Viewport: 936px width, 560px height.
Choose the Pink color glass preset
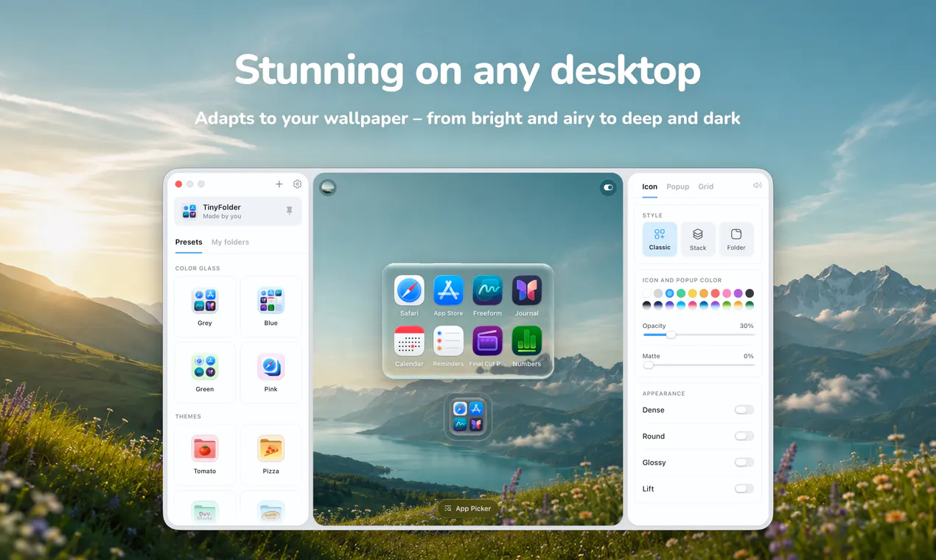tap(270, 373)
